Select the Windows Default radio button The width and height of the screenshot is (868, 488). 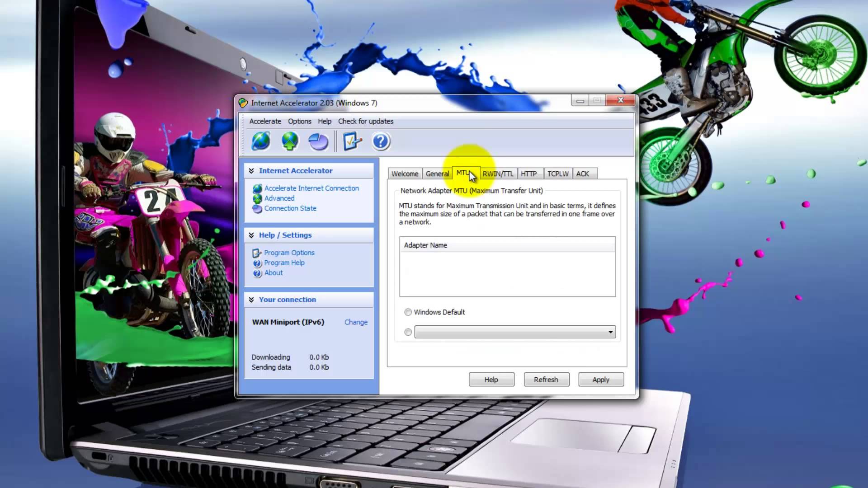pos(408,312)
